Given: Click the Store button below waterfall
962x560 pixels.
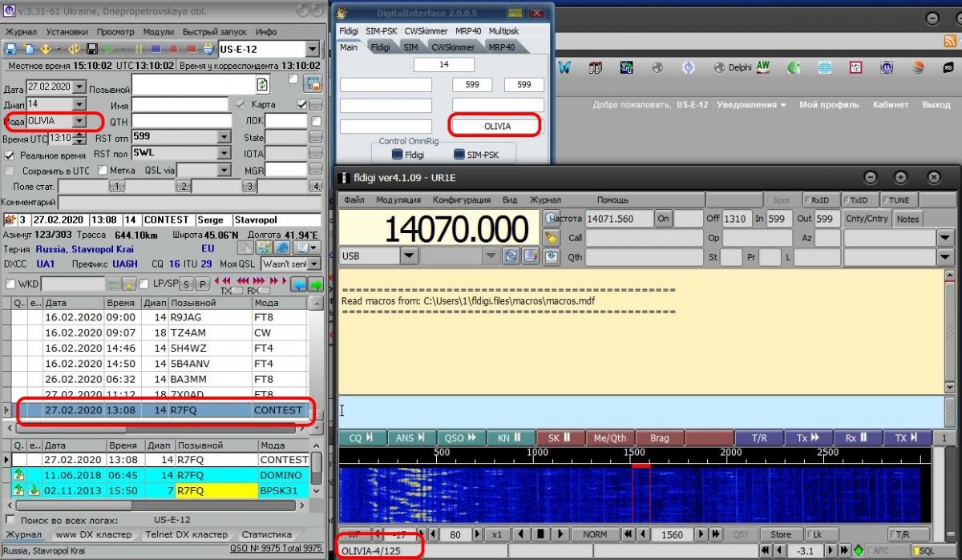Looking at the screenshot, I should point(780,534).
